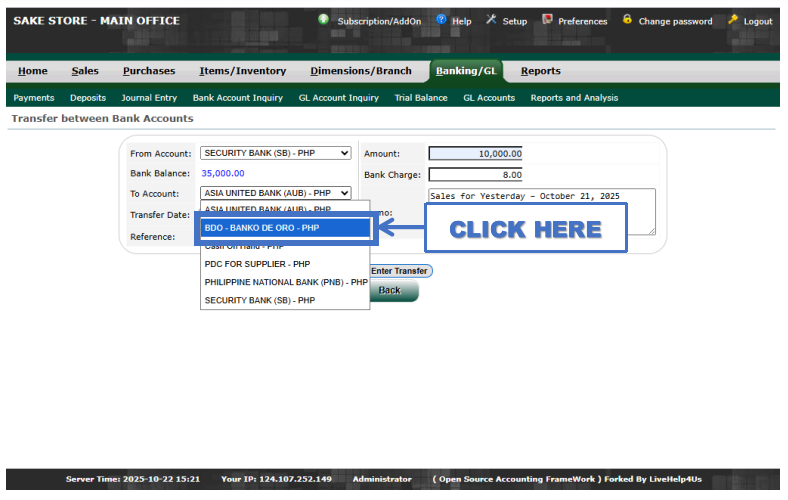Switch to the Sales tab
The width and height of the screenshot is (788, 500).
click(x=85, y=71)
